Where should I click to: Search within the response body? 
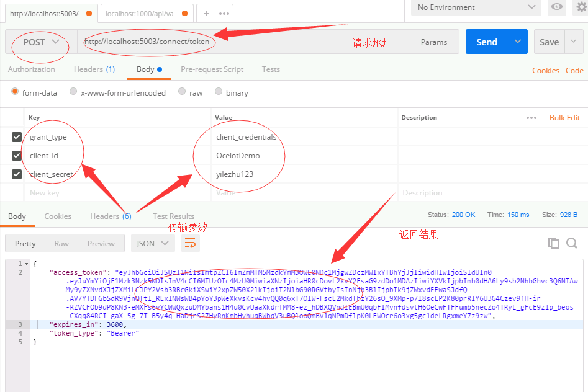571,243
